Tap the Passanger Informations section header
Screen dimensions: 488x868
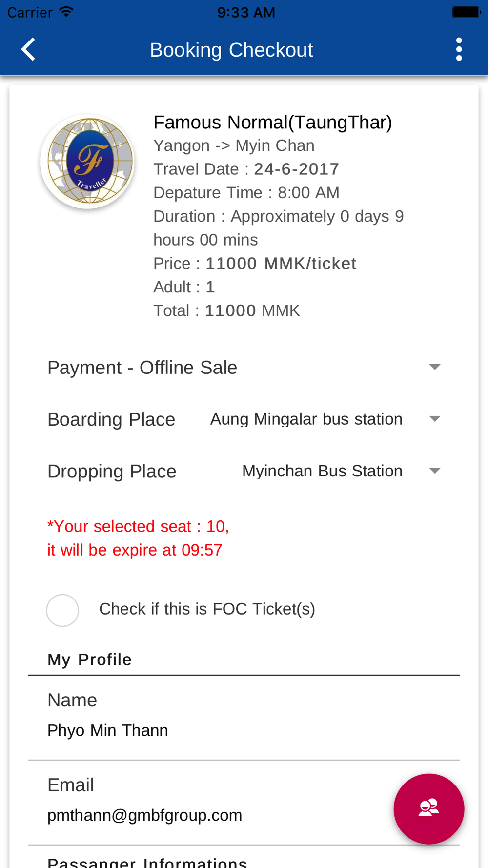click(147, 862)
